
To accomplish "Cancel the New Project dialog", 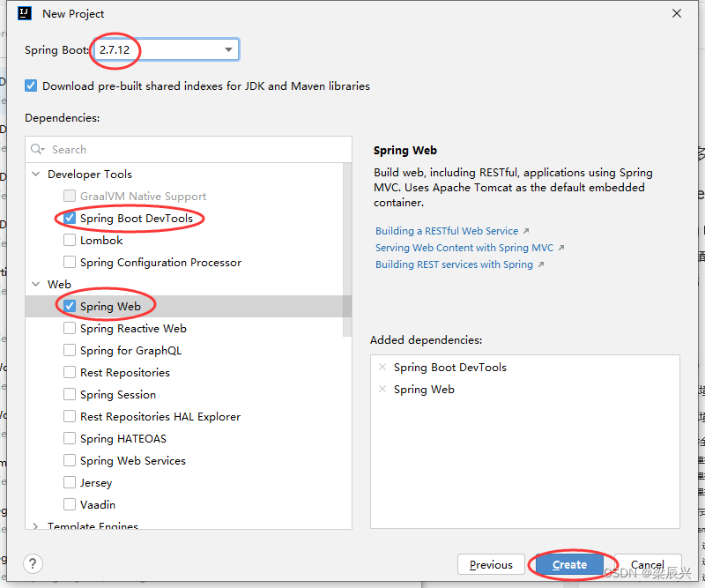I will coord(648,564).
